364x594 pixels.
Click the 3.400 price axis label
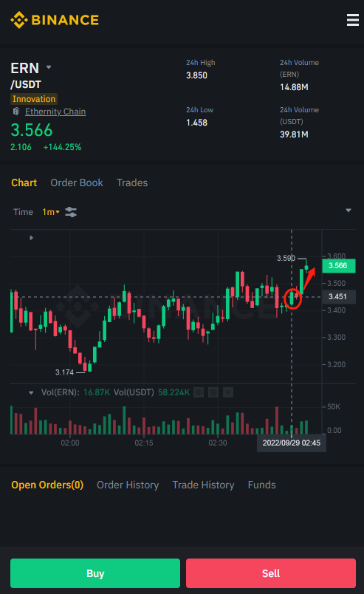point(337,310)
